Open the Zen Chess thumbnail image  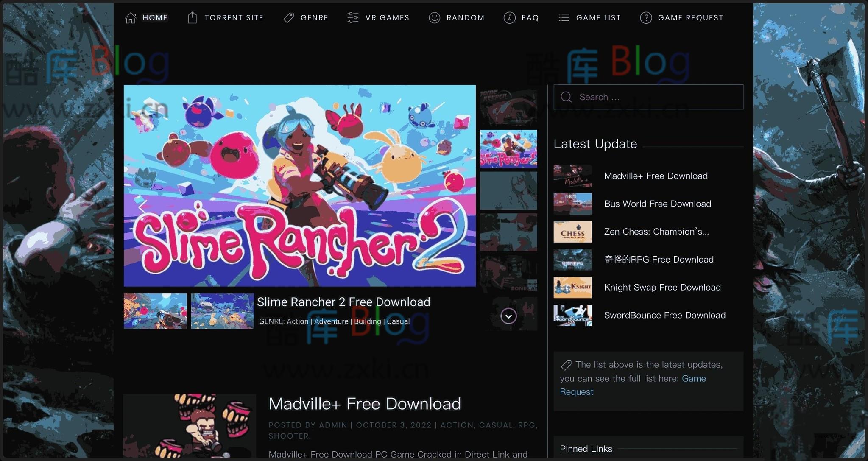(x=572, y=232)
